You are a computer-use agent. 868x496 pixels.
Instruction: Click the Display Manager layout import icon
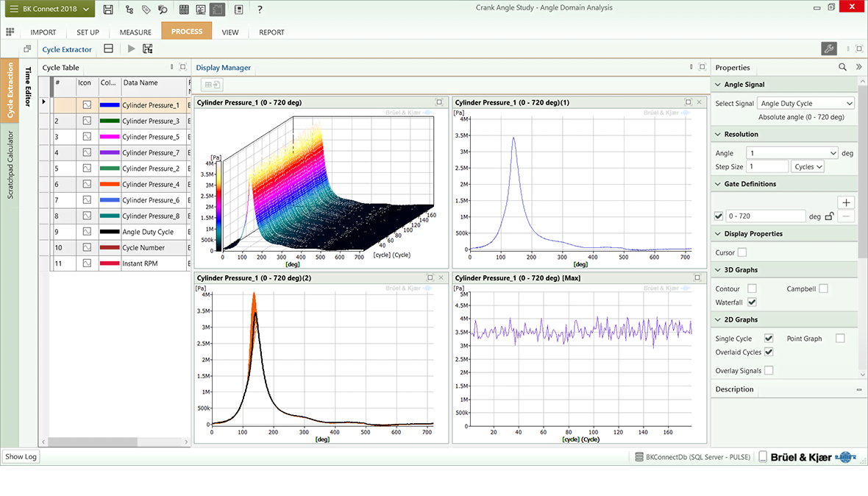click(213, 85)
